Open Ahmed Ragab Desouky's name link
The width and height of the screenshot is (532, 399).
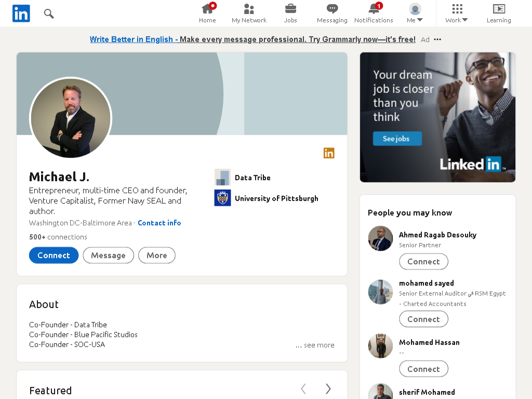437,235
